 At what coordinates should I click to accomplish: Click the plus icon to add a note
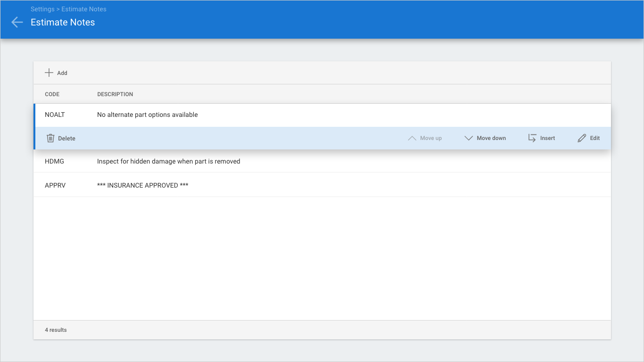[49, 73]
